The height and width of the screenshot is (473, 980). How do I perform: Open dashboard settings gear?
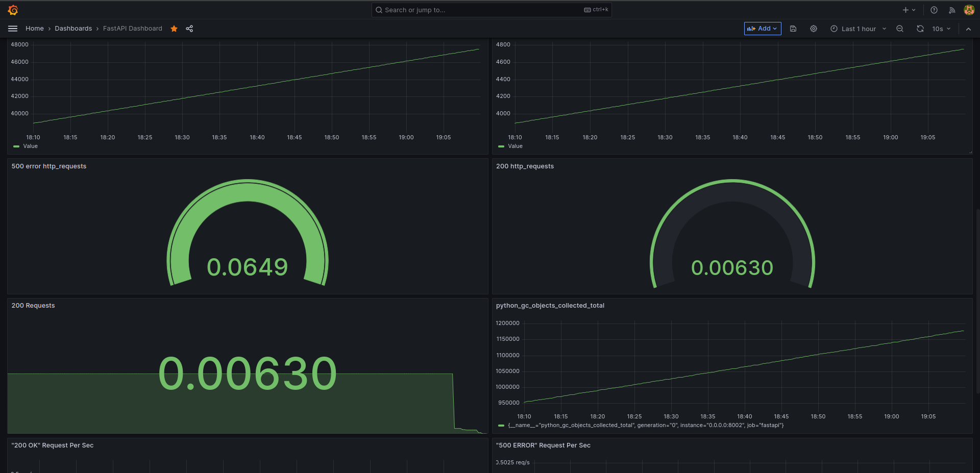(814, 29)
